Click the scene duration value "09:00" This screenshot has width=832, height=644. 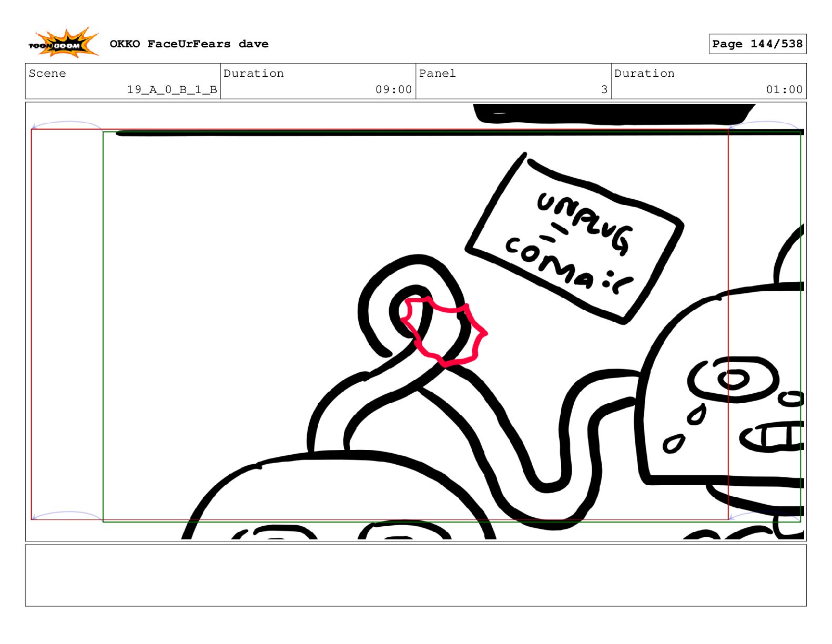coord(393,89)
